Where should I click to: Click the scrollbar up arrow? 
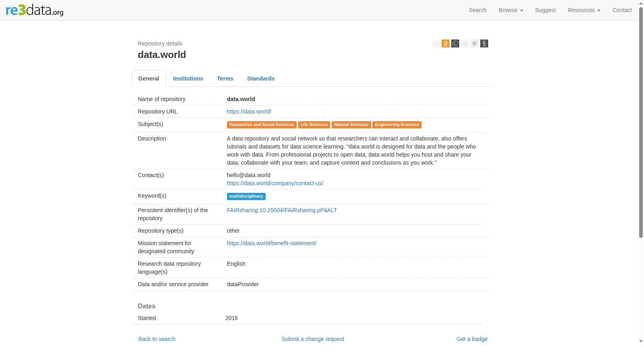641,3
